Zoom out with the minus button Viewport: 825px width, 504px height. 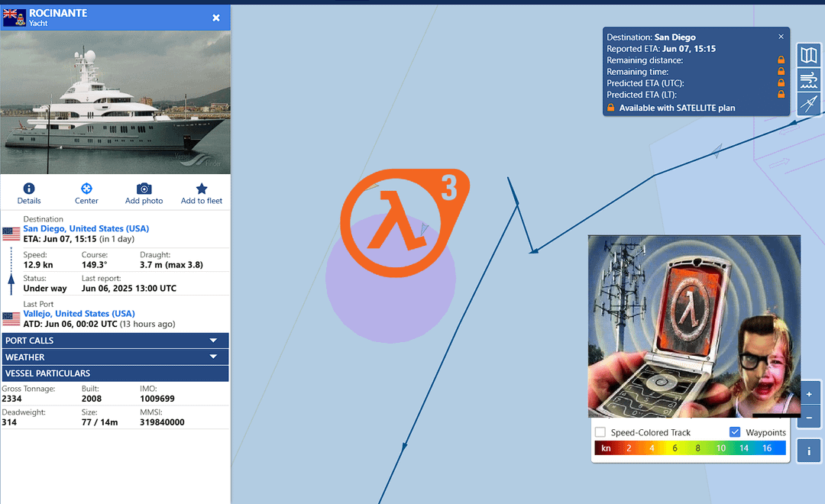click(x=808, y=417)
